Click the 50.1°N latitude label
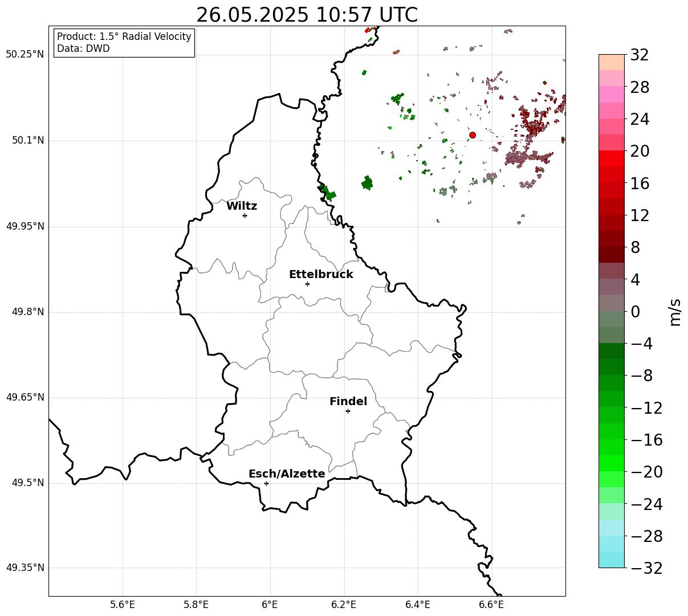 click(28, 140)
